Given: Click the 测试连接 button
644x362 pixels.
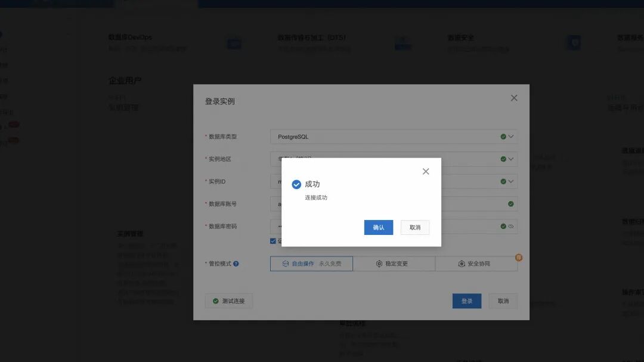Looking at the screenshot, I should point(229,301).
